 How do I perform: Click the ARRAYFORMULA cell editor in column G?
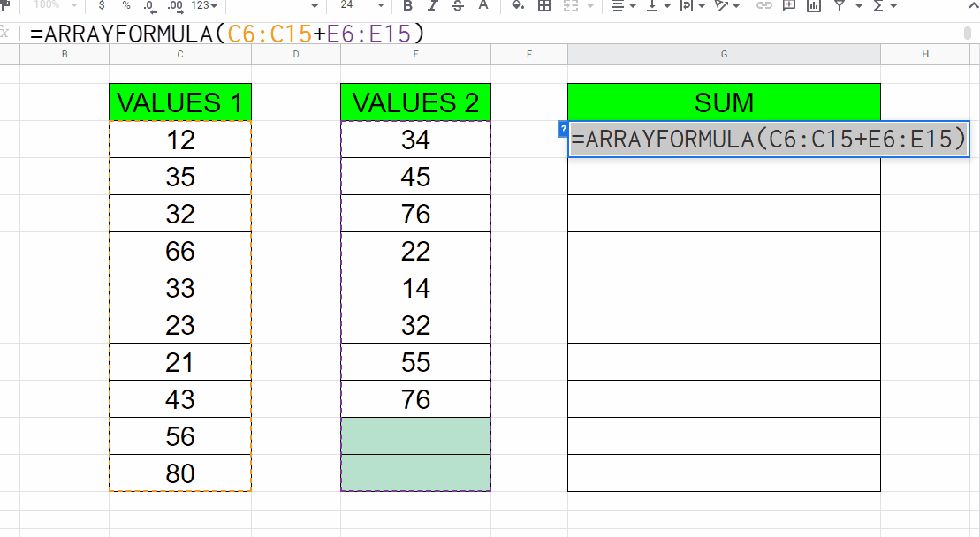(769, 139)
